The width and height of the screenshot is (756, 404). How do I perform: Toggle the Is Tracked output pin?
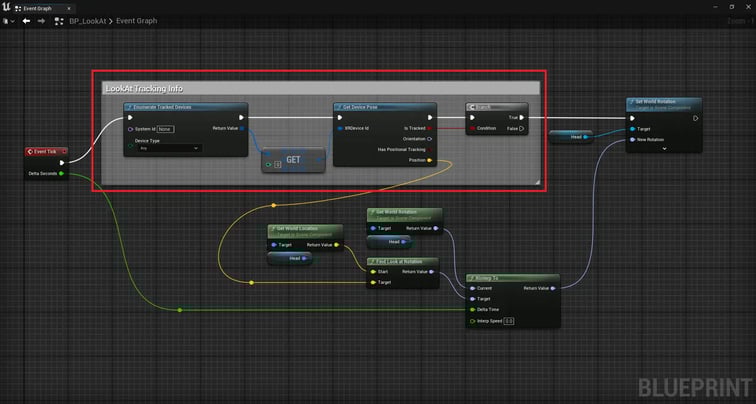[430, 128]
